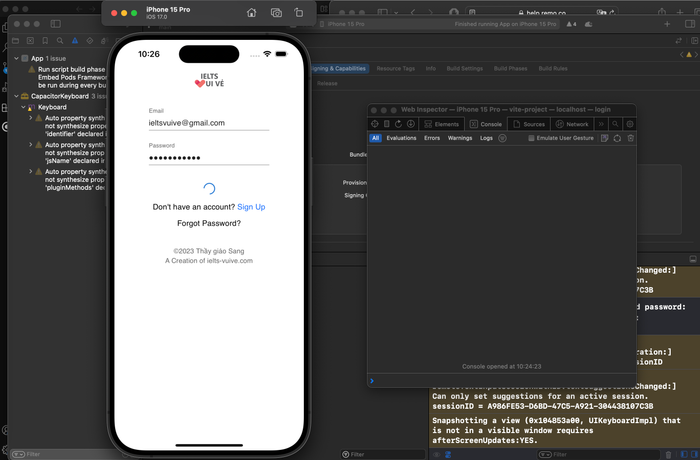The height and width of the screenshot is (460, 700).
Task: Toggle Xcode inspector panel icon
Action: pyautogui.click(x=690, y=24)
